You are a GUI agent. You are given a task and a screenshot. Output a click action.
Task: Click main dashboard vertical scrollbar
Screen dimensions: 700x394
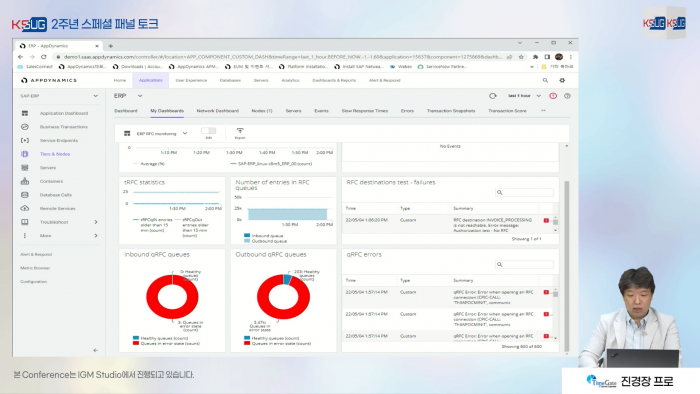tap(567, 265)
